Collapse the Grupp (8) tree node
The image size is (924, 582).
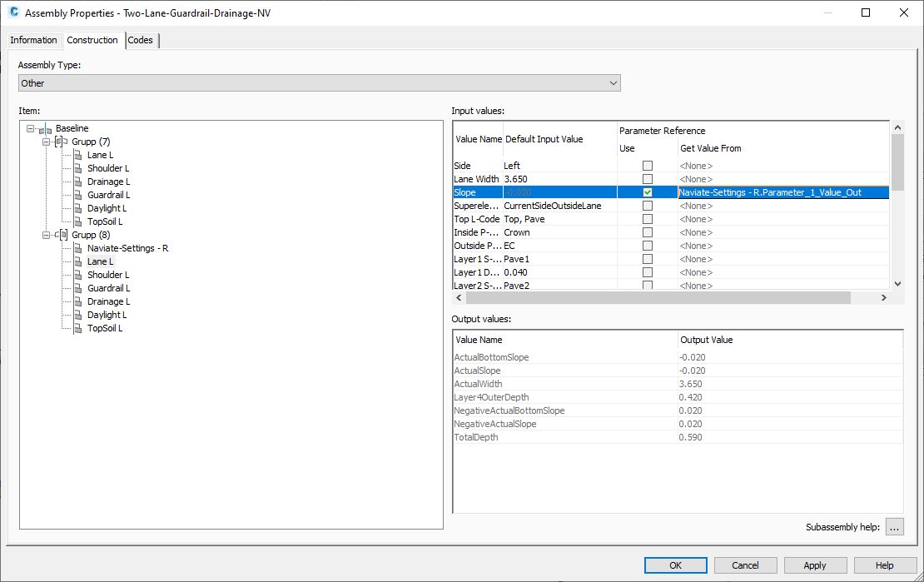click(47, 235)
